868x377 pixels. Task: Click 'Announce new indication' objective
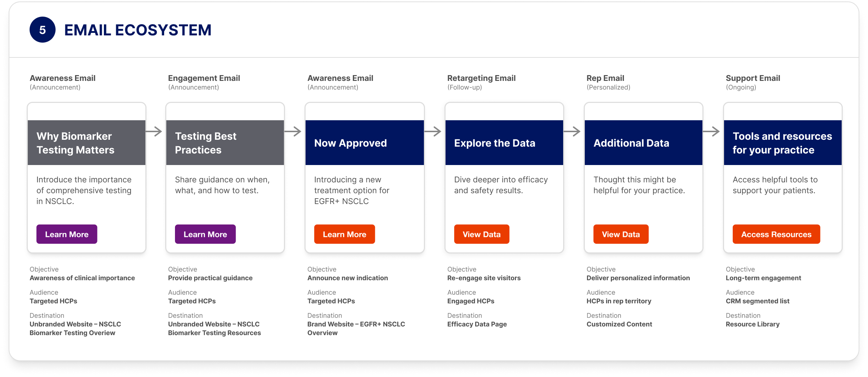tap(348, 278)
